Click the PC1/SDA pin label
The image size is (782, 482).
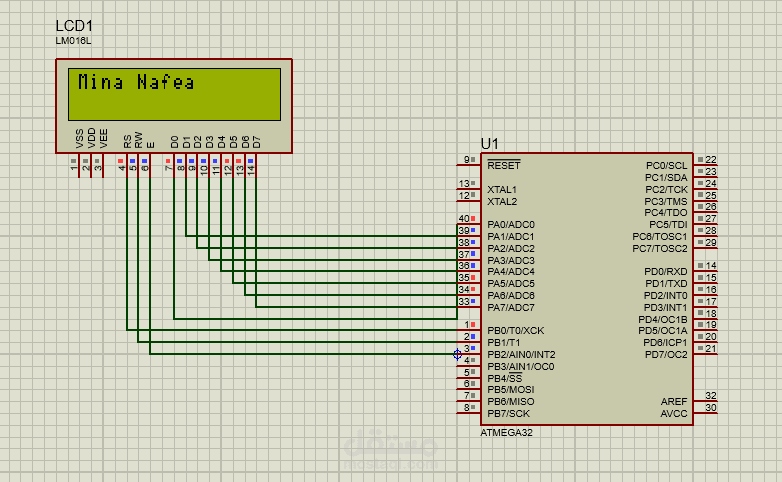(666, 178)
